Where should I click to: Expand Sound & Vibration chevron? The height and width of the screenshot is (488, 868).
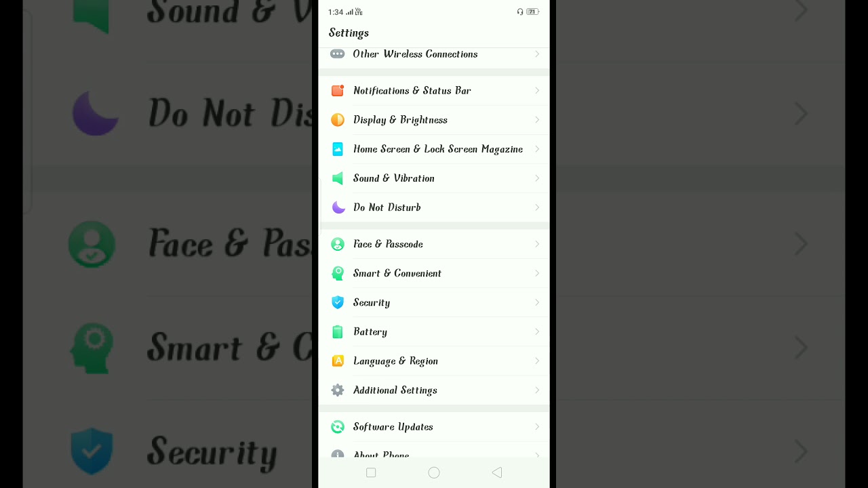pyautogui.click(x=536, y=178)
